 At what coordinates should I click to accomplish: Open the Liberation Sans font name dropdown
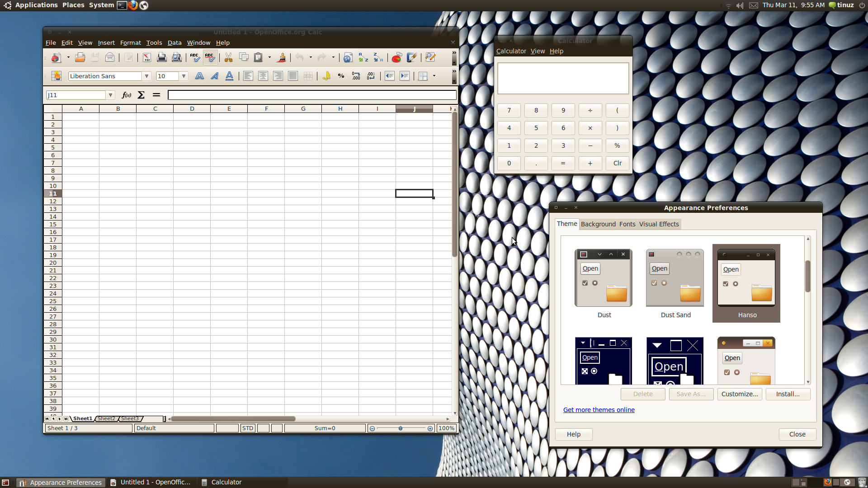tap(146, 76)
